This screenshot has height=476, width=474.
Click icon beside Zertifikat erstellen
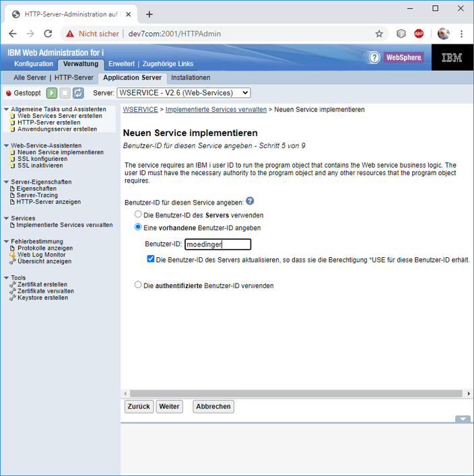(x=12, y=284)
